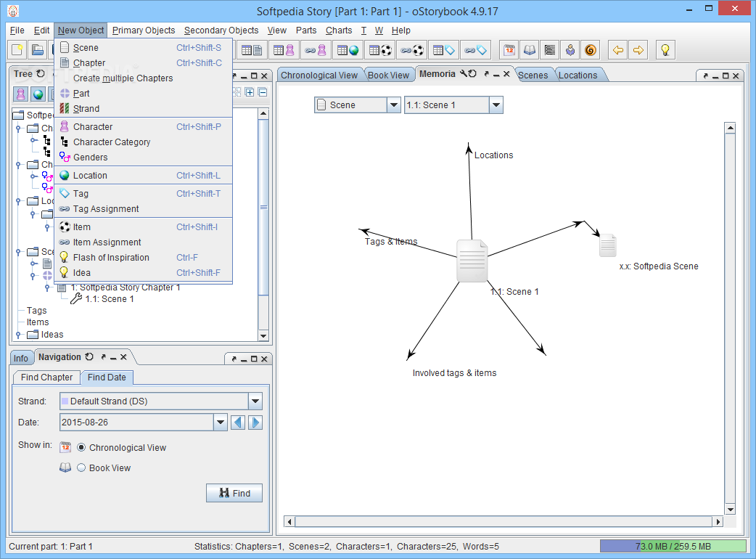This screenshot has width=756, height=559.
Task: Expand all tree nodes with plus icon
Action: [250, 92]
